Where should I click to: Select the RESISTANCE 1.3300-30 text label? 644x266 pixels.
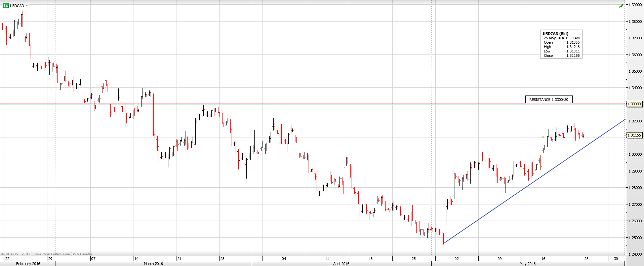coord(549,100)
